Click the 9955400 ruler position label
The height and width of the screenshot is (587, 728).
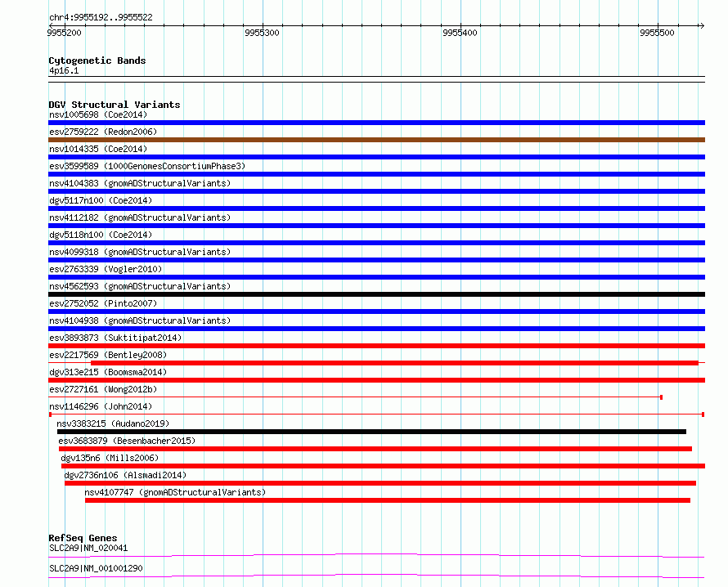(460, 33)
